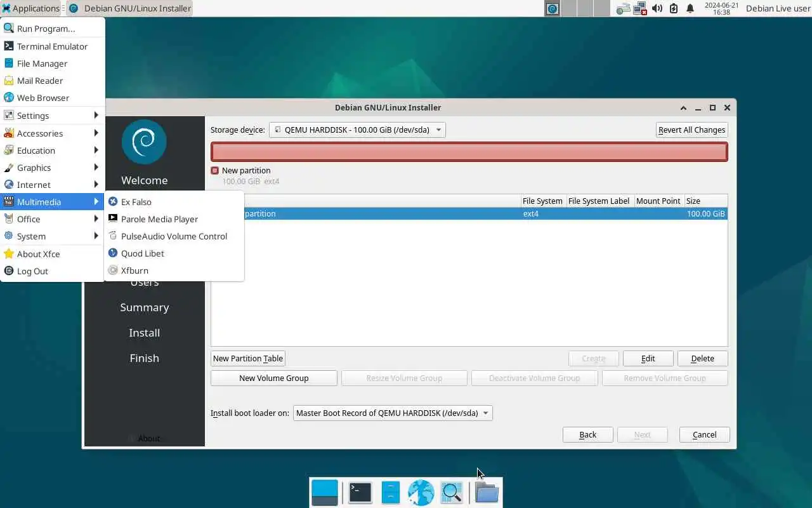
Task: Click the Cancel button
Action: [x=704, y=434]
